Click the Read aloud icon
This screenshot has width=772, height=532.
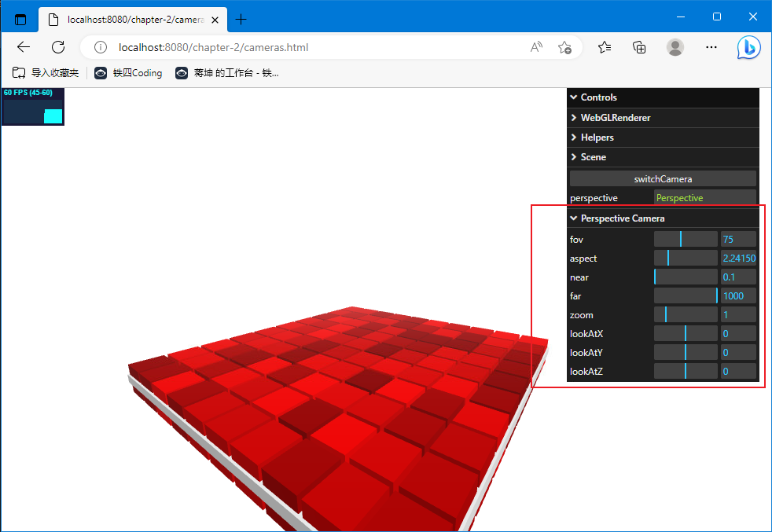point(536,47)
